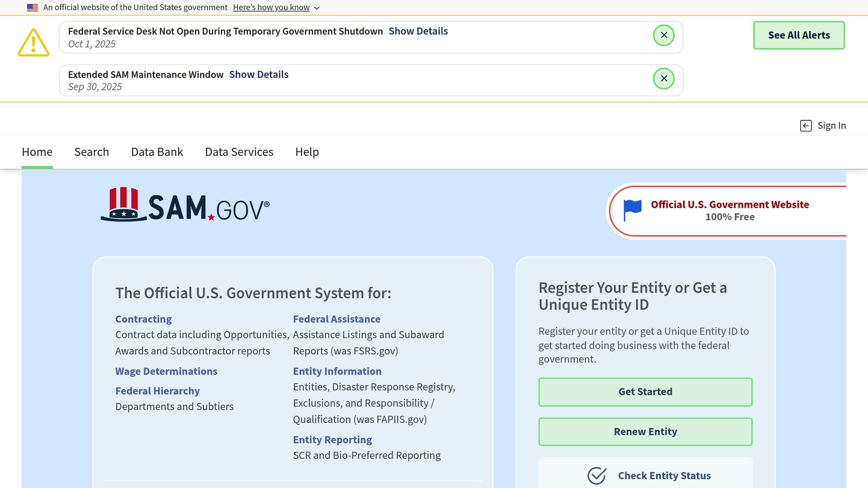The image size is (868, 488).
Task: Click the Renew Entity button
Action: [645, 431]
